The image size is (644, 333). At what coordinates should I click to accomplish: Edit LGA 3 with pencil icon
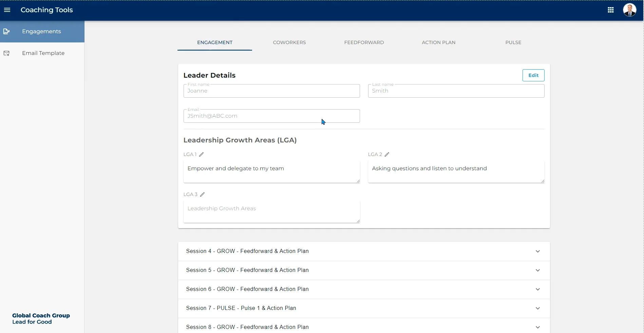coord(202,194)
